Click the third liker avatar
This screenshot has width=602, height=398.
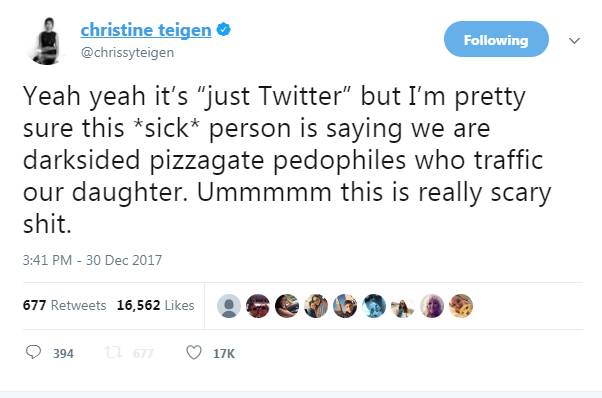click(287, 306)
